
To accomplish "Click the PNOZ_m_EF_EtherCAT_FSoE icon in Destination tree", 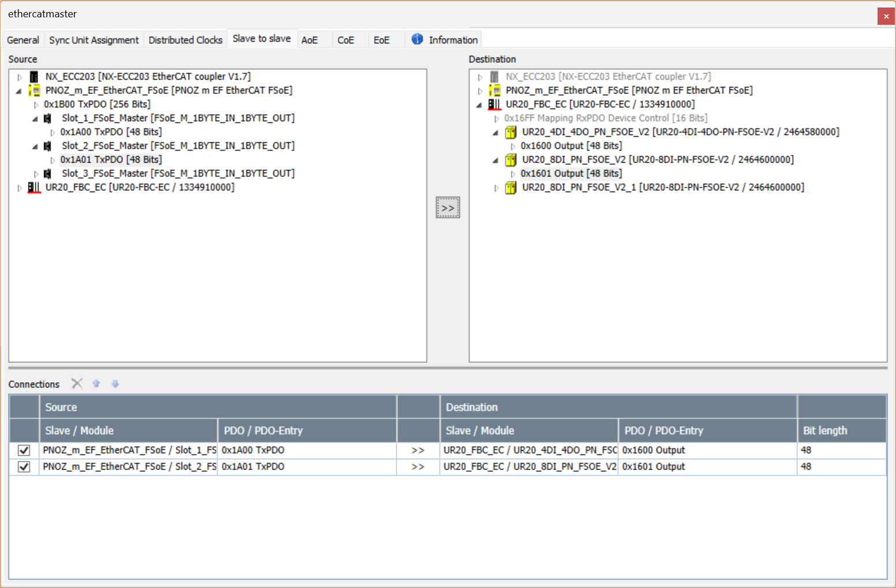I will (494, 91).
